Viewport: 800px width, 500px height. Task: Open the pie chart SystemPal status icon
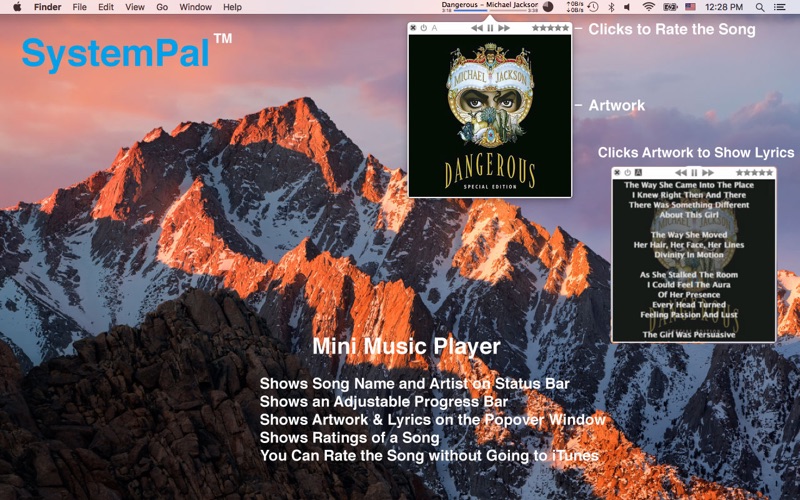point(548,7)
